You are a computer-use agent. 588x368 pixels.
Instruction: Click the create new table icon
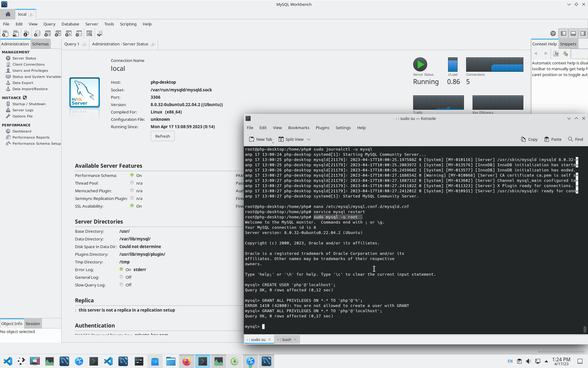[x=47, y=34]
